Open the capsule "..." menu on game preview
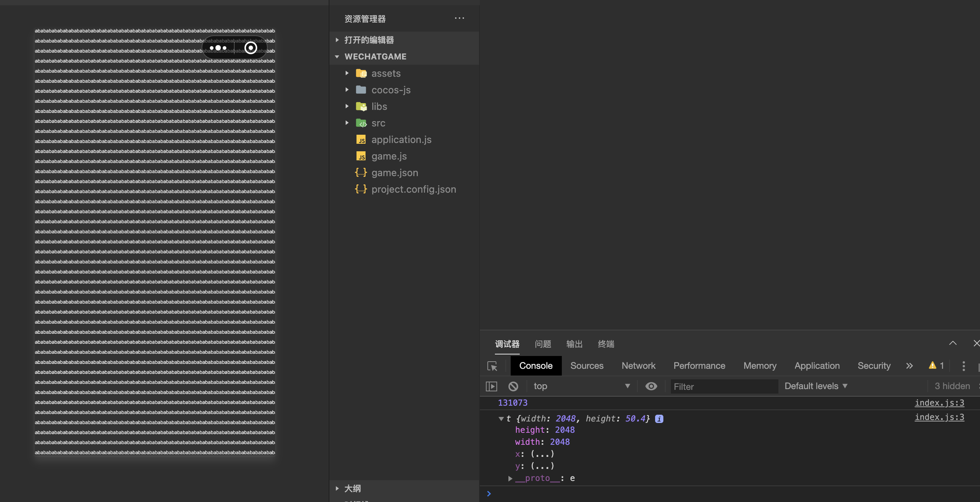980x502 pixels. (x=218, y=47)
